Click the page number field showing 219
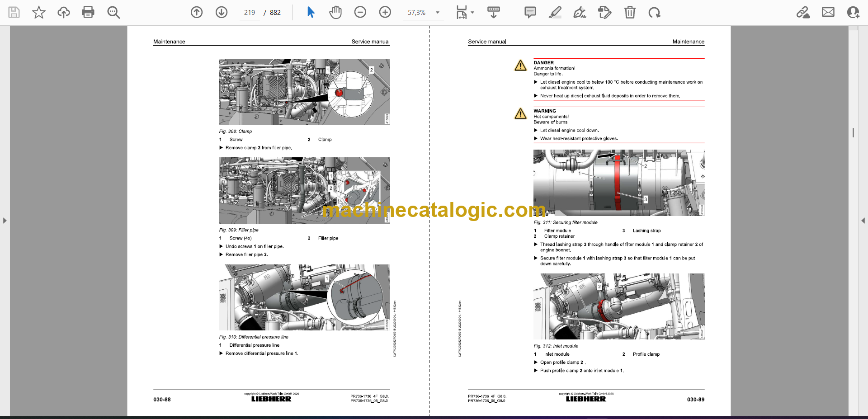868x419 pixels. [x=250, y=13]
